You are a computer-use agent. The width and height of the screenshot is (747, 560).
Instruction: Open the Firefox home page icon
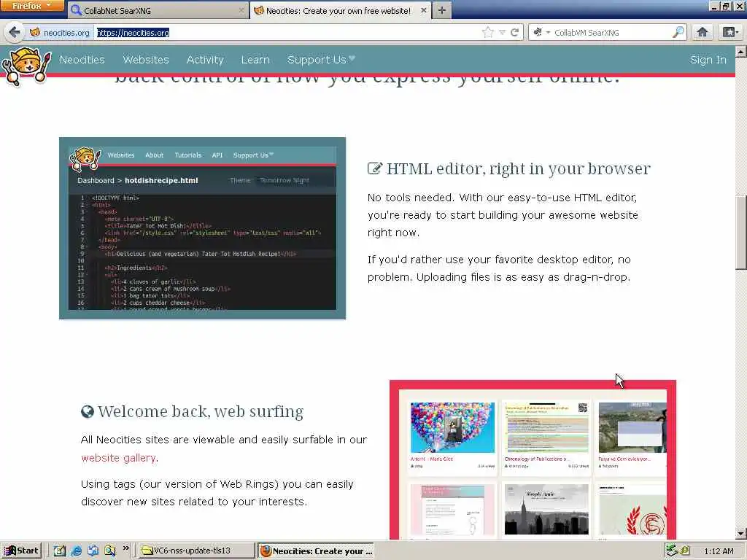pyautogui.click(x=702, y=32)
